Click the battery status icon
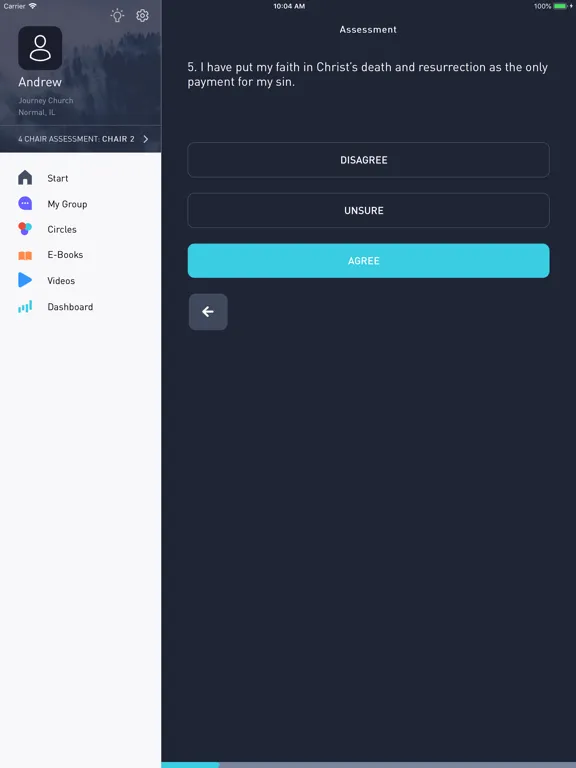This screenshot has width=576, height=768. (x=560, y=6)
